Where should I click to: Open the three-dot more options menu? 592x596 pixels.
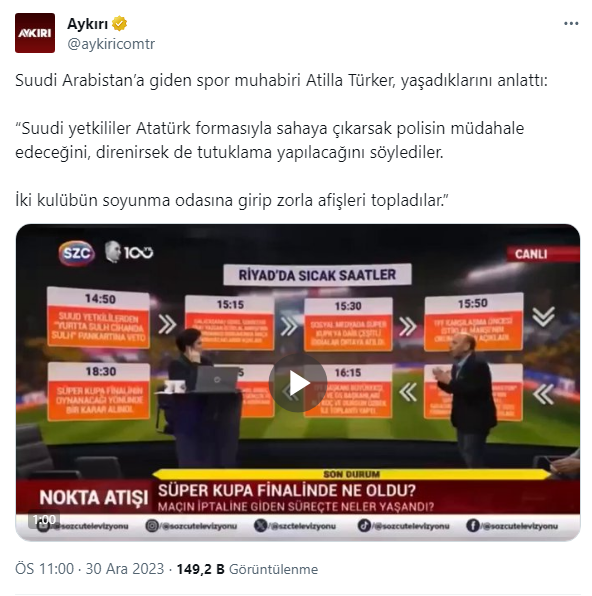tap(571, 24)
